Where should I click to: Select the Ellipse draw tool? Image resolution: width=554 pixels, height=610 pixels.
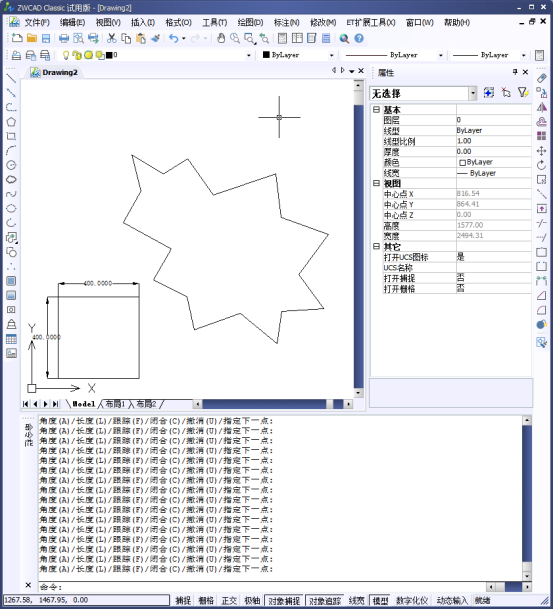(x=11, y=209)
